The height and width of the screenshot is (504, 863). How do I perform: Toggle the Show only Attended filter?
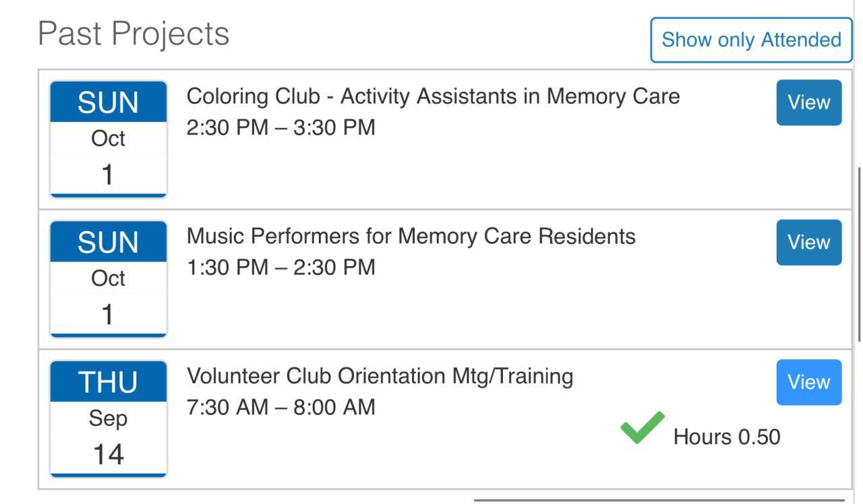tap(751, 40)
